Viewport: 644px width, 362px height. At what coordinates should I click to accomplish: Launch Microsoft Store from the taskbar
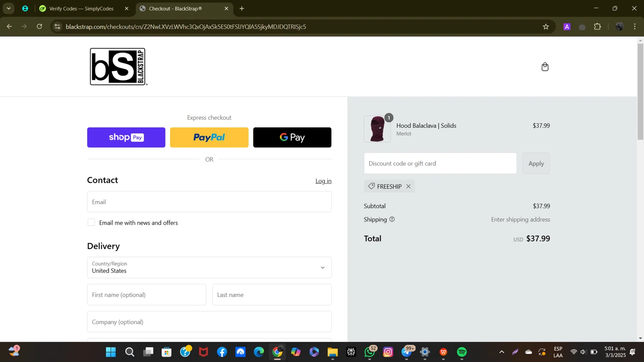coord(167,352)
